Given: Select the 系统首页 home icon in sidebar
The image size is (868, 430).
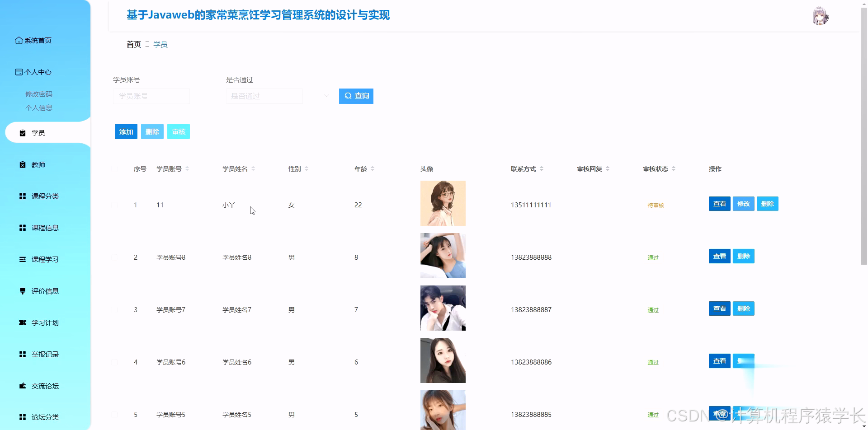Looking at the screenshot, I should pyautogui.click(x=19, y=40).
